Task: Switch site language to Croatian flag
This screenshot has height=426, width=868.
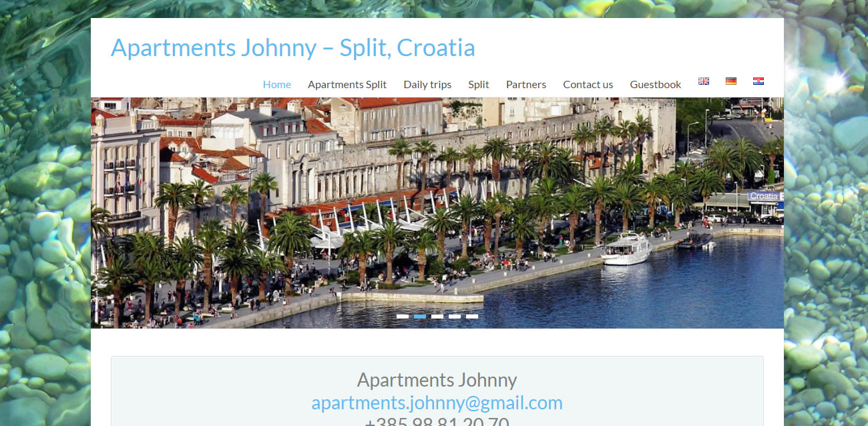Action: 758,81
